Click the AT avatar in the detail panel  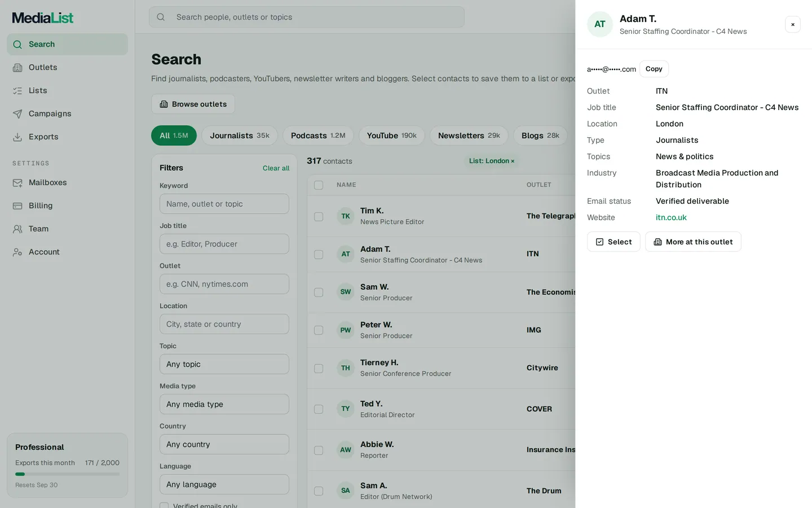600,24
